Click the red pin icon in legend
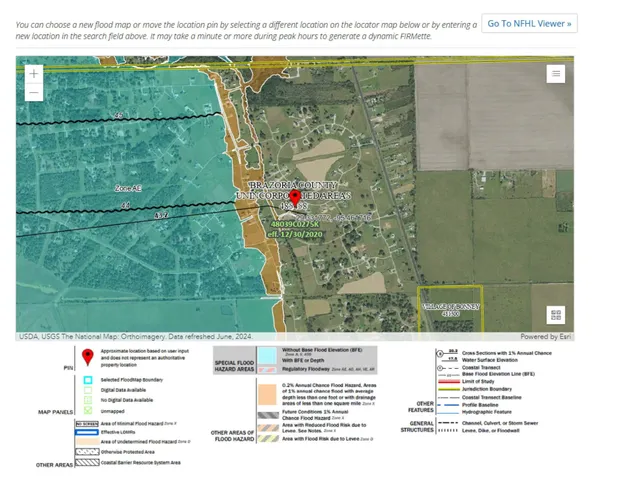Image resolution: width=628 pixels, height=480 pixels. 88,358
